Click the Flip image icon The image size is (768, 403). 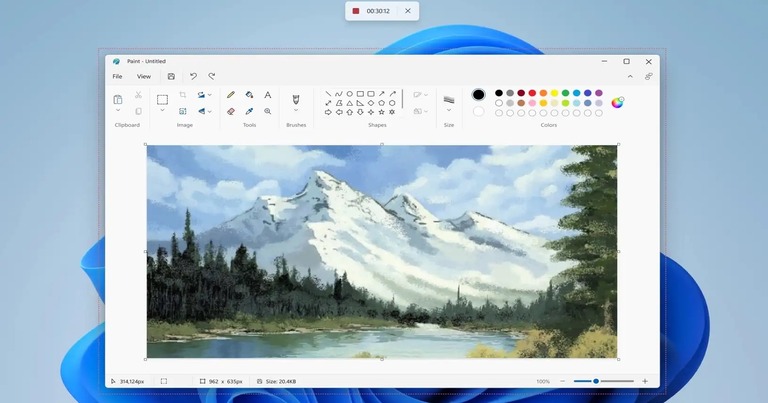coord(201,112)
